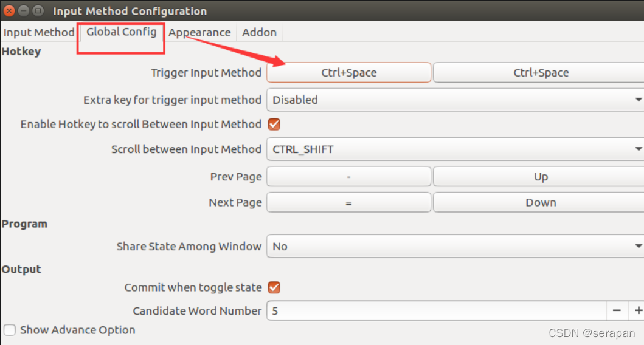Open Extra key for trigger input method dropdown

click(455, 100)
